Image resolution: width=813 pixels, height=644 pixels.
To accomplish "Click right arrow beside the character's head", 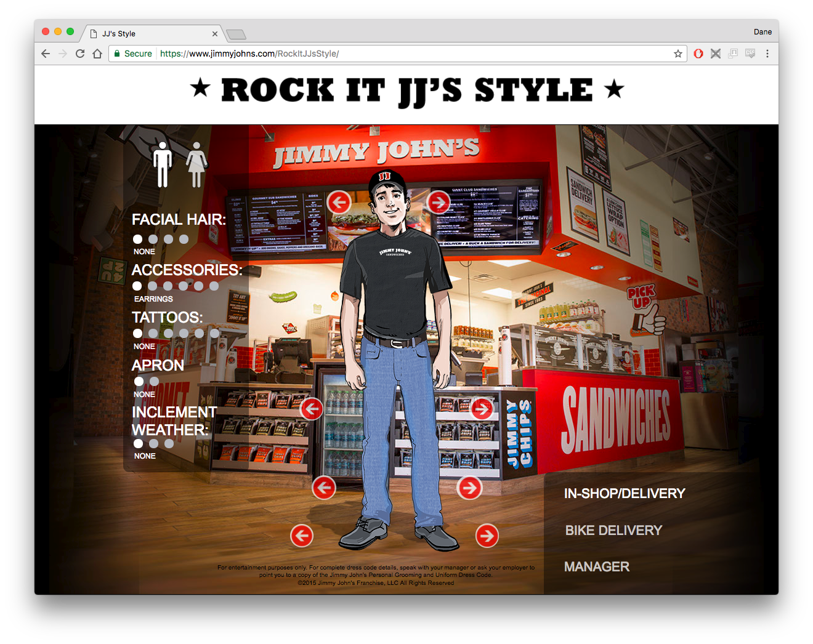I will coord(439,202).
